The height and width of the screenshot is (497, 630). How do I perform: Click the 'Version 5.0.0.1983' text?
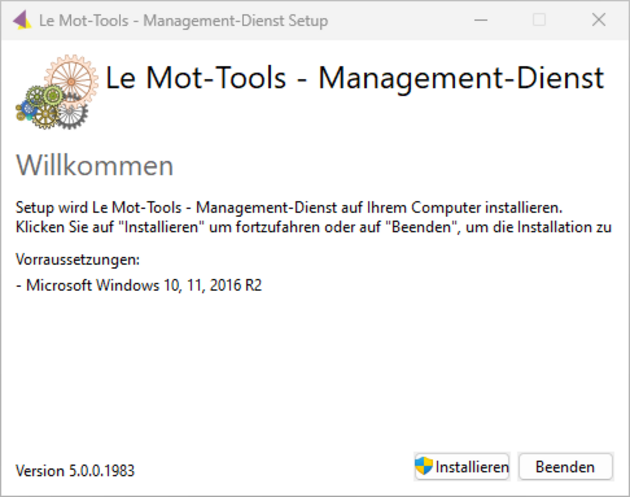pos(75,470)
